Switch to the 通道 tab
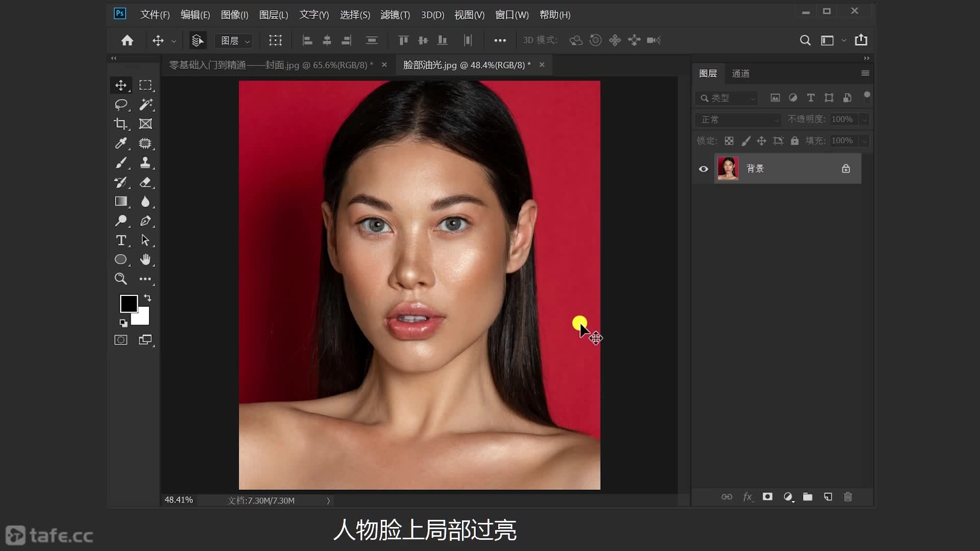Screen dimensions: 980x551 tap(741, 73)
